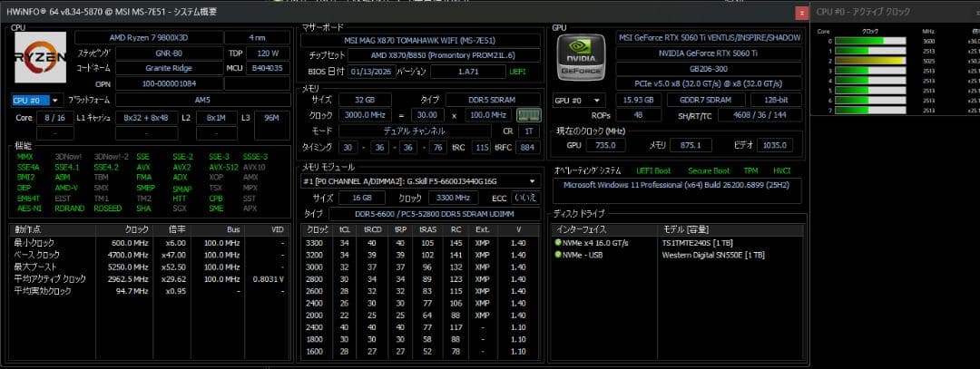The height and width of the screenshot is (369, 980).
Task: Click the PCIe v5.0 x8 bus field
Action: pos(709,83)
